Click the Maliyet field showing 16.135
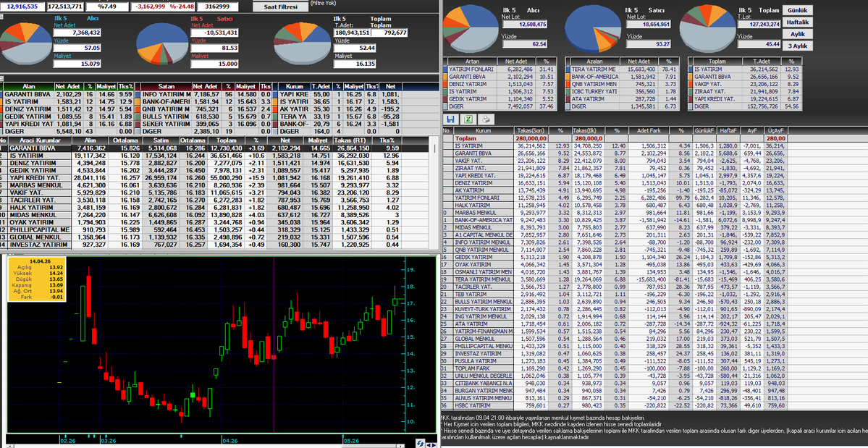This screenshot has width=868, height=448. (355, 64)
